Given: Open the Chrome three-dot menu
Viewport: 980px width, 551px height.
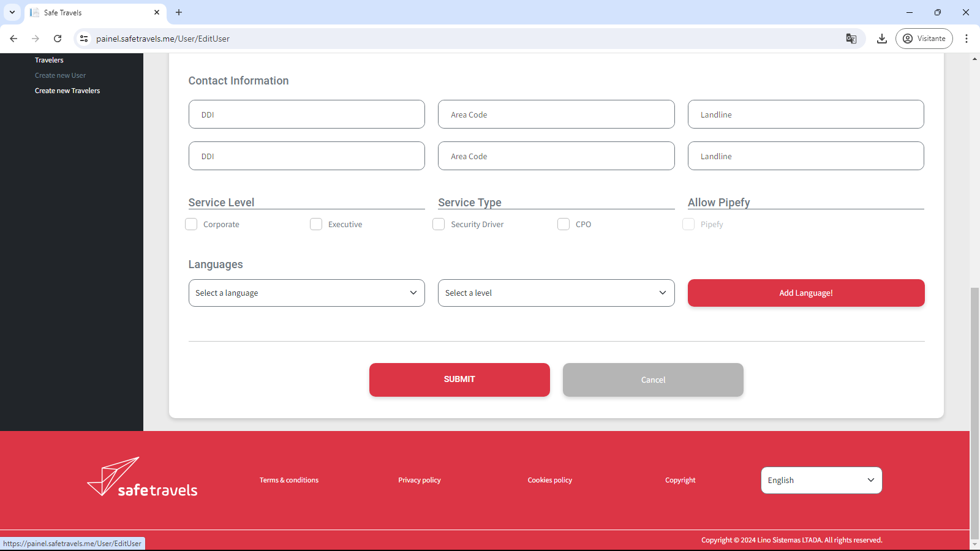Looking at the screenshot, I should pos(966,39).
